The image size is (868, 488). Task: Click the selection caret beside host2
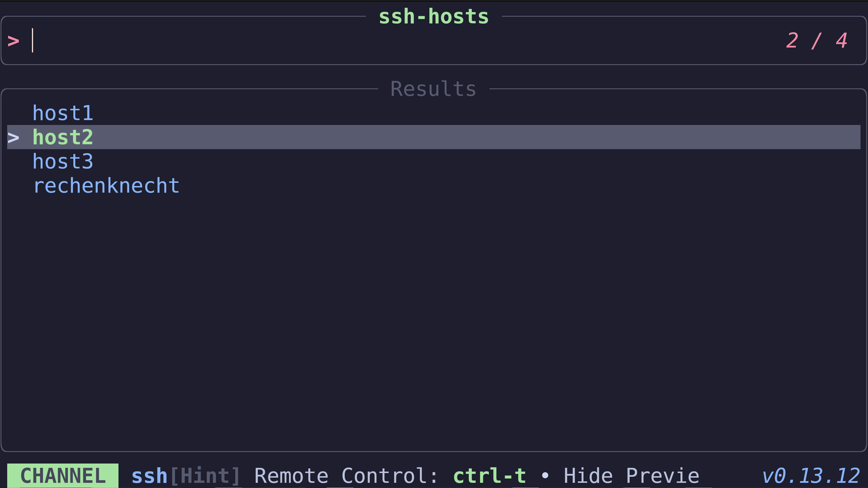(x=14, y=136)
